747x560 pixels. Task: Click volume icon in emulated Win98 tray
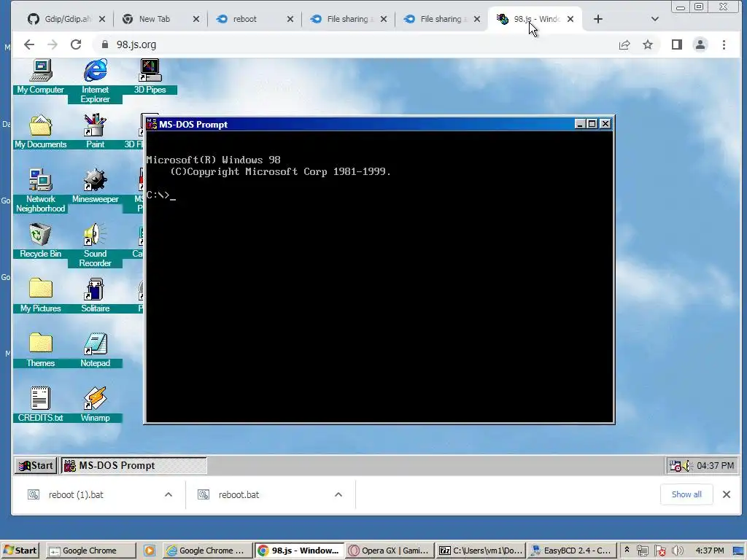point(686,465)
